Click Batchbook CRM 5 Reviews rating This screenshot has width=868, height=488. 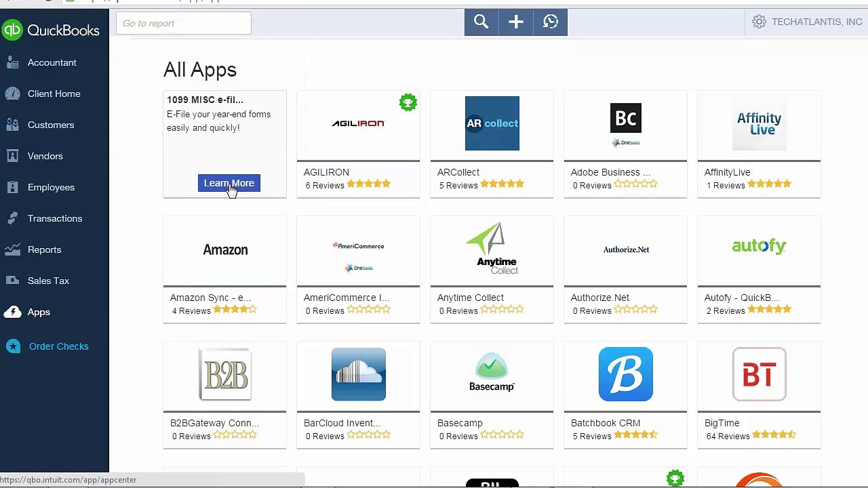tap(635, 434)
